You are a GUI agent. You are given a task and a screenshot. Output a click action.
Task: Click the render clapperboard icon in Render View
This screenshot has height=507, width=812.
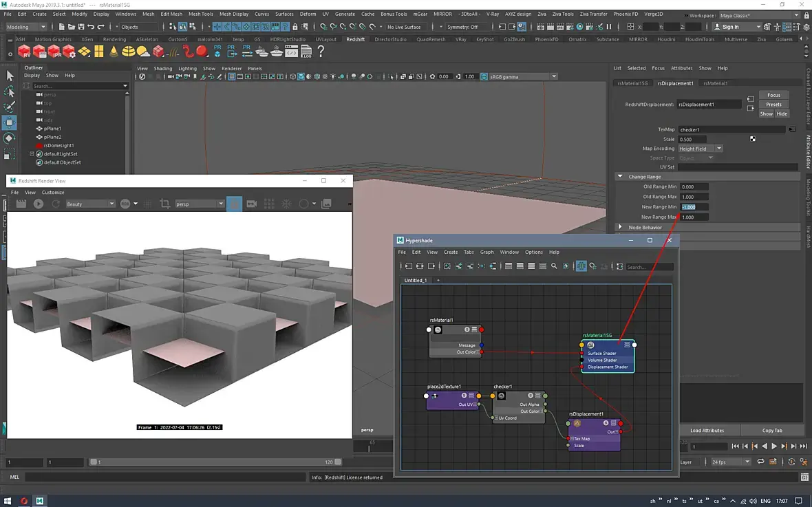tap(21, 204)
